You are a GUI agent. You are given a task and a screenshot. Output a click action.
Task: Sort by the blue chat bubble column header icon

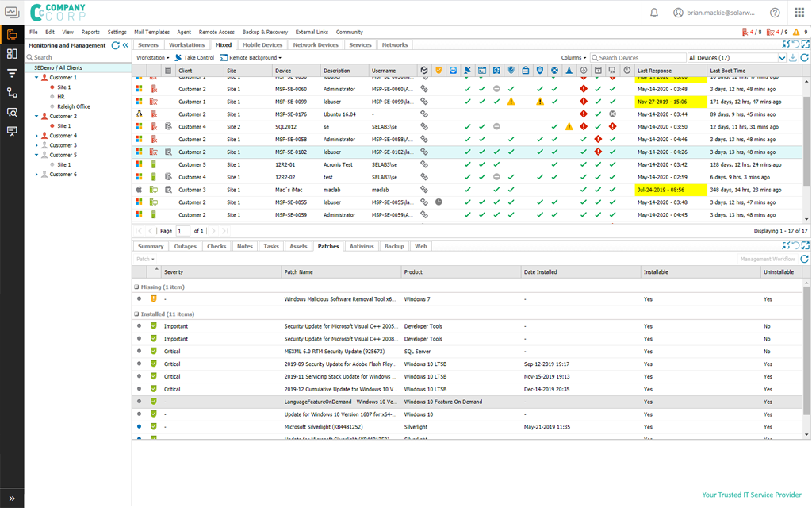pos(453,71)
